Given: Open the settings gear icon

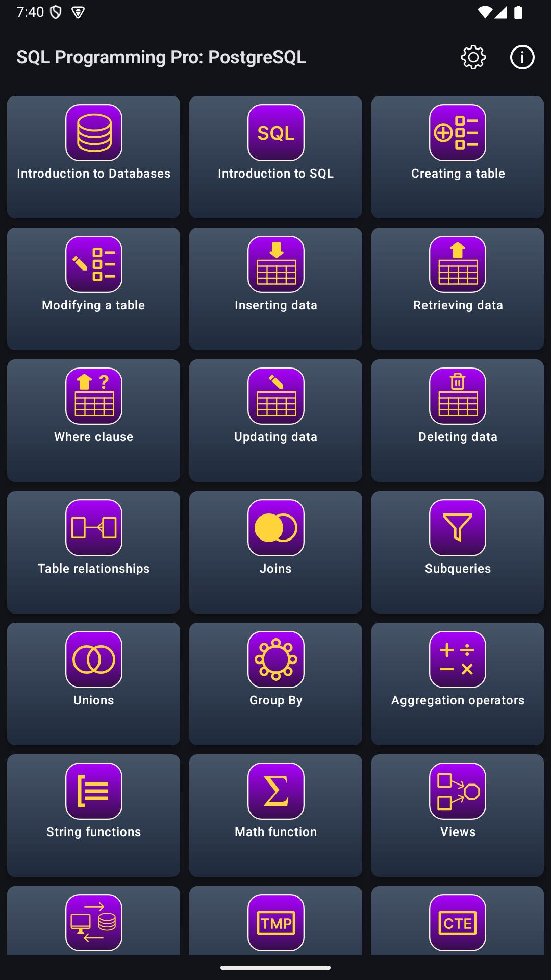Looking at the screenshot, I should point(473,57).
